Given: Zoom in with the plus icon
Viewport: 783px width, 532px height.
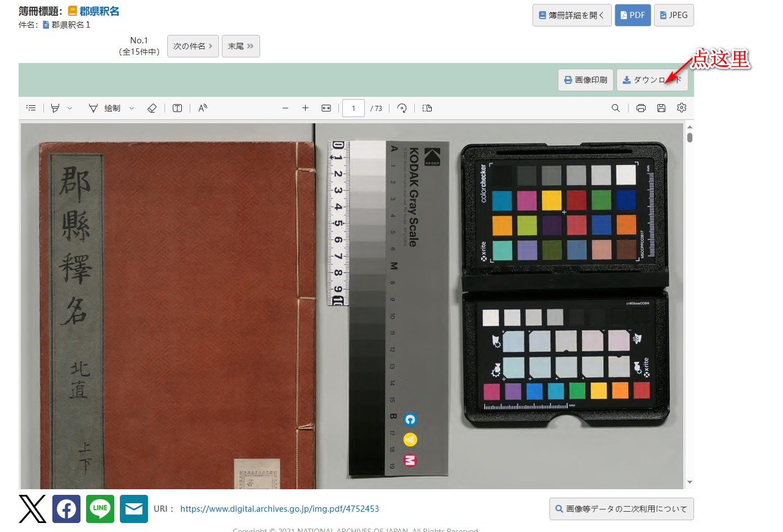Looking at the screenshot, I should coord(305,108).
